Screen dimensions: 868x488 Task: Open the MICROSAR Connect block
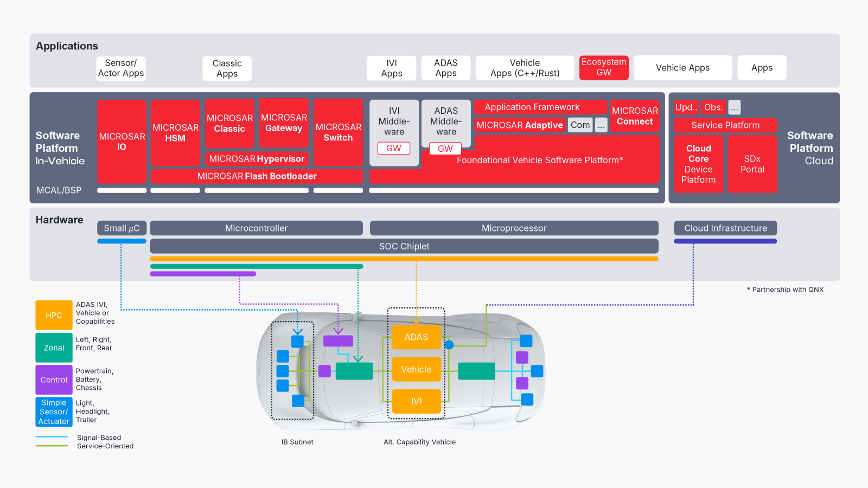(635, 116)
